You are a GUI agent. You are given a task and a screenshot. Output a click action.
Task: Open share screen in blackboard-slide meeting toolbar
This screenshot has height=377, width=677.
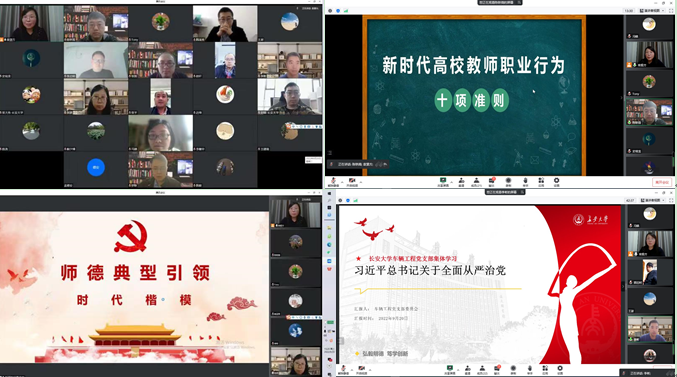click(x=443, y=182)
